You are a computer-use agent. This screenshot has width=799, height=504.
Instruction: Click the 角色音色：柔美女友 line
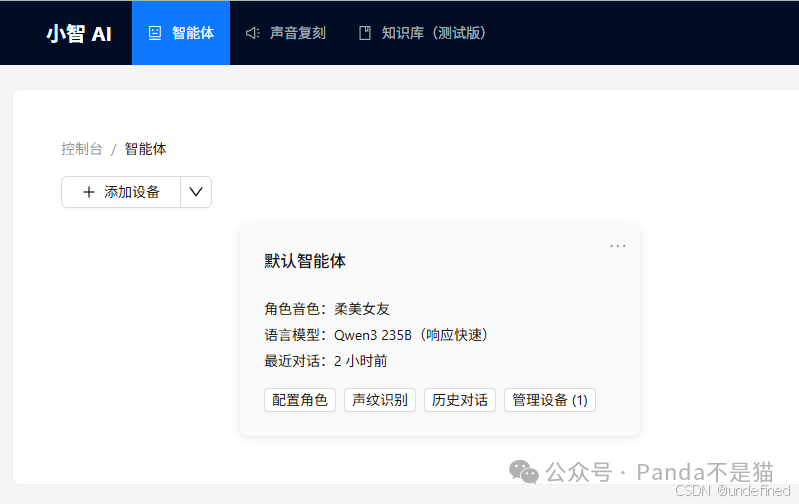(x=327, y=309)
